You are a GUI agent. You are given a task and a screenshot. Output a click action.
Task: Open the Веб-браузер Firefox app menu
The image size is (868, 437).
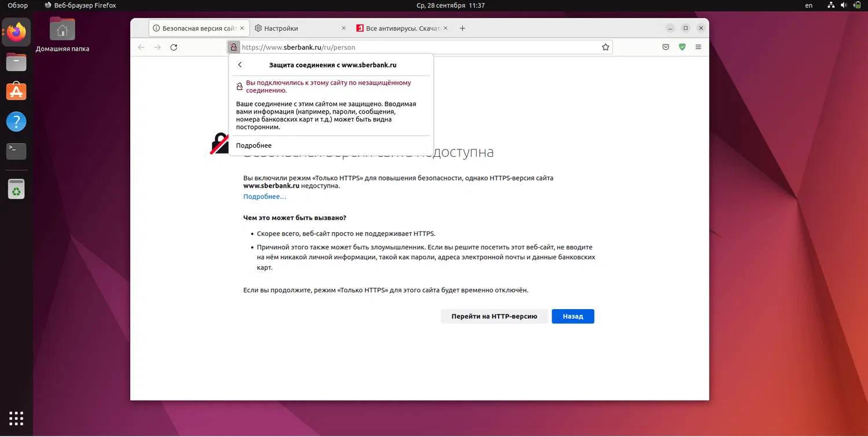tap(80, 5)
